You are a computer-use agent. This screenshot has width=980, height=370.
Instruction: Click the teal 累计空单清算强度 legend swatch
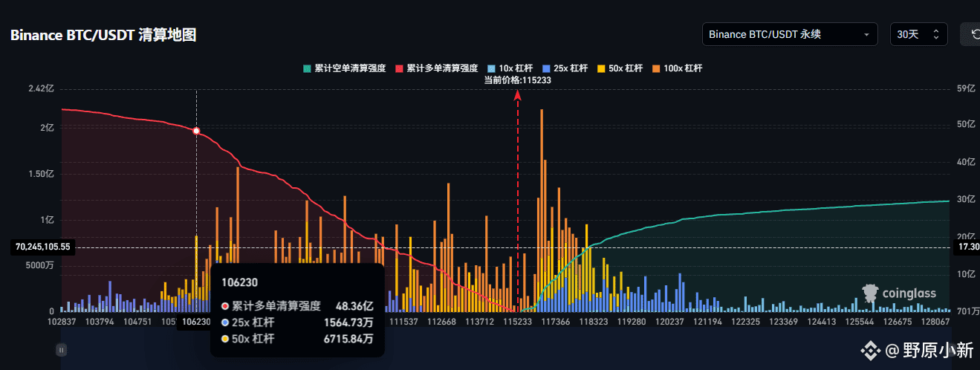pyautogui.click(x=306, y=68)
